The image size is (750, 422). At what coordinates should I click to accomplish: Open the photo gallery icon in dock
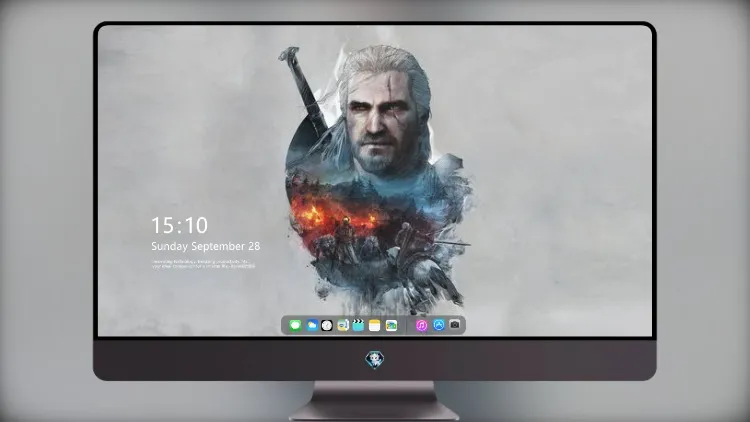391,325
